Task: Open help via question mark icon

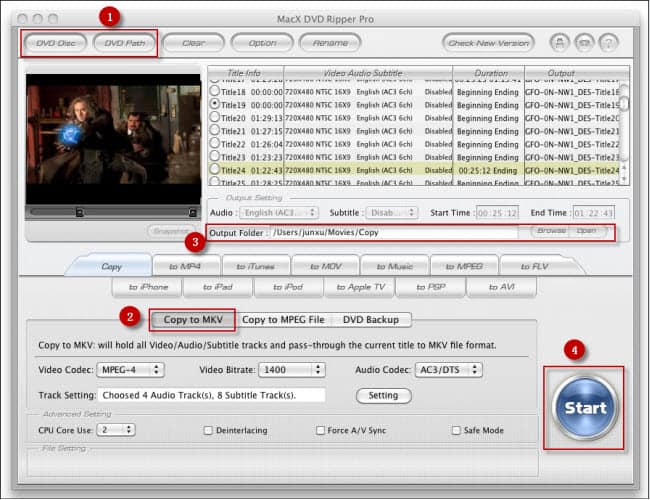Action: (x=609, y=43)
